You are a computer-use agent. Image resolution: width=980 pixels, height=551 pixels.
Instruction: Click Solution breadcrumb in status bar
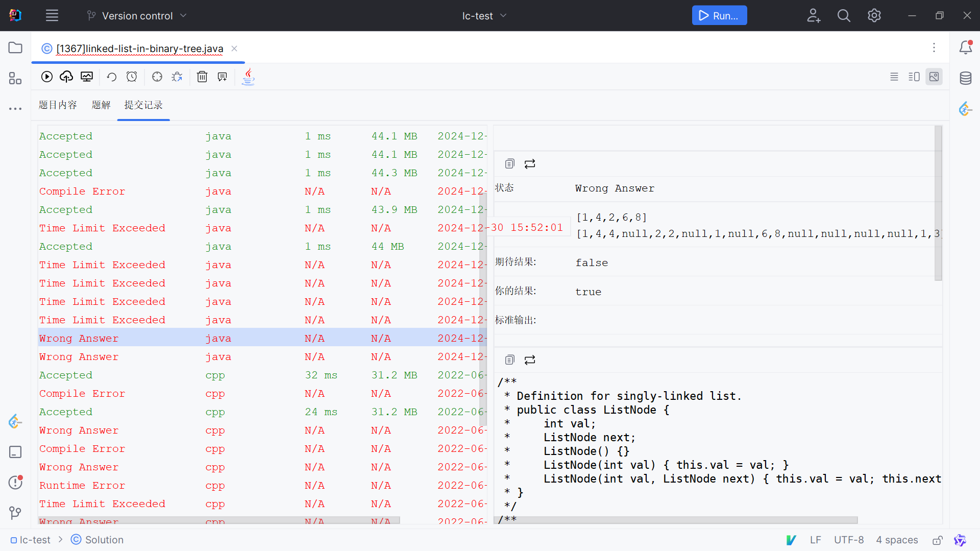point(97,540)
